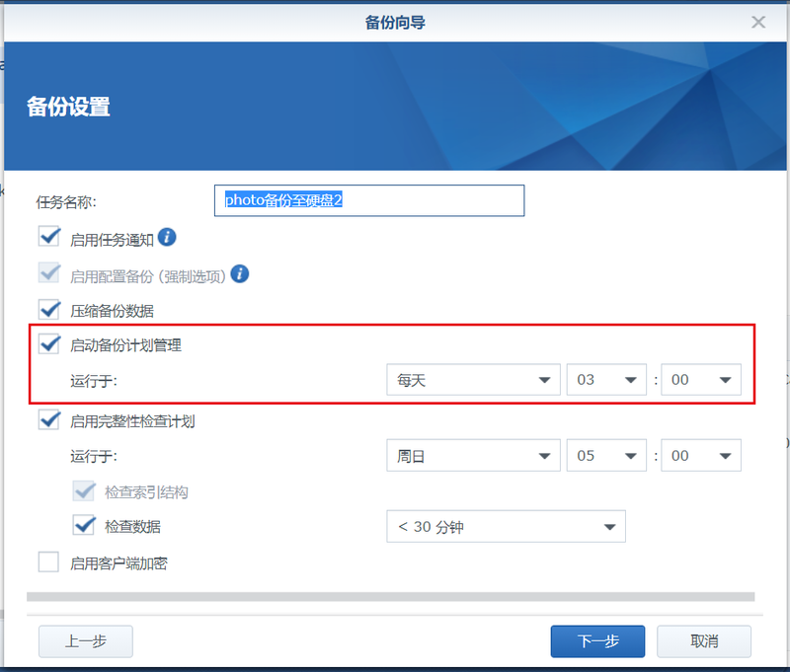790x672 pixels.
Task: Uncheck 检查数据 checkbox
Action: point(84,526)
